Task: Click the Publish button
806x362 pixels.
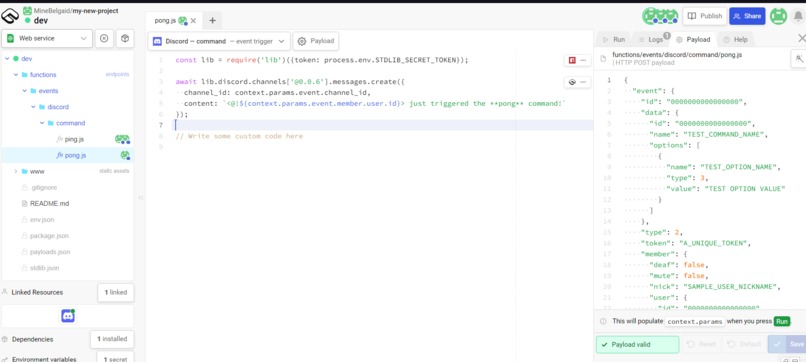Action: coord(705,16)
